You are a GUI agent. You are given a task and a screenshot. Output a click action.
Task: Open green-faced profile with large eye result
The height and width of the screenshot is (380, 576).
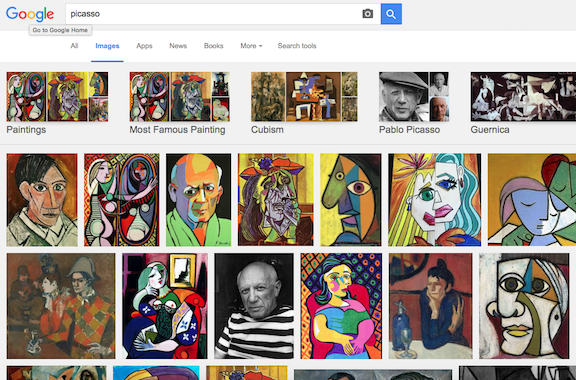coord(351,200)
